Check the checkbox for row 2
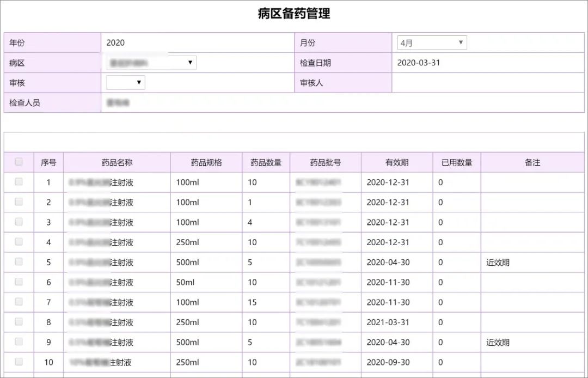The image size is (588, 378). 19,202
